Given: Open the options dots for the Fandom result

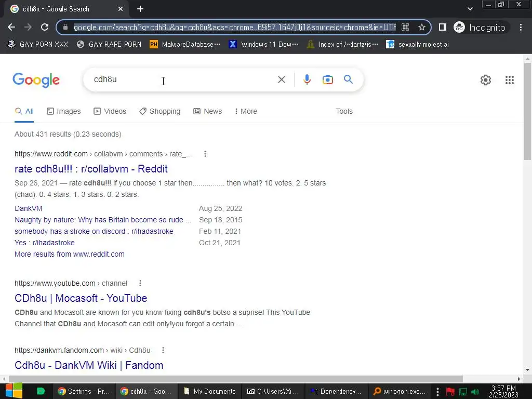Looking at the screenshot, I should tap(163, 350).
